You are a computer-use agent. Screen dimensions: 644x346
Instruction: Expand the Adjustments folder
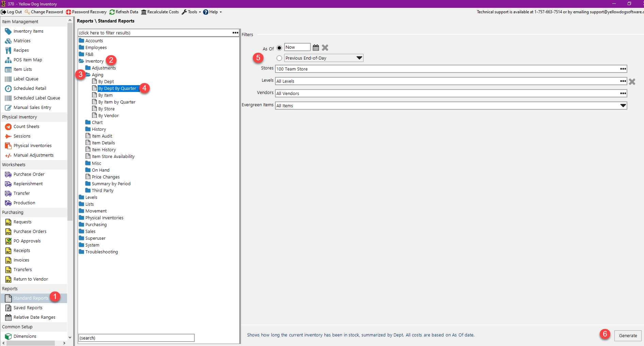pyautogui.click(x=88, y=68)
